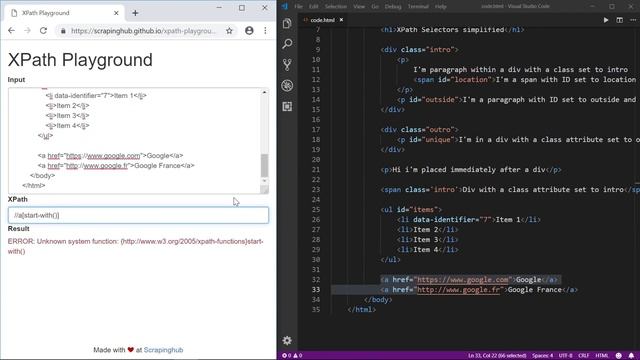View site security padlock info
Screen dimensions: 640x360
tap(63, 31)
